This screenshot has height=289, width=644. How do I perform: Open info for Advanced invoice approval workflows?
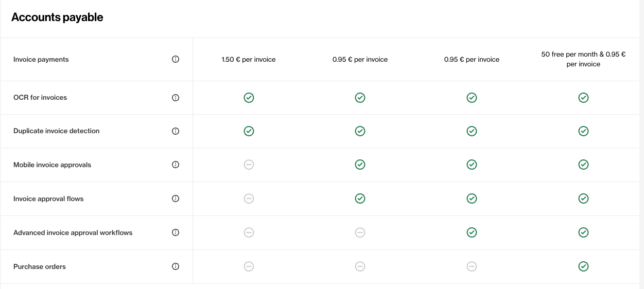[176, 232]
